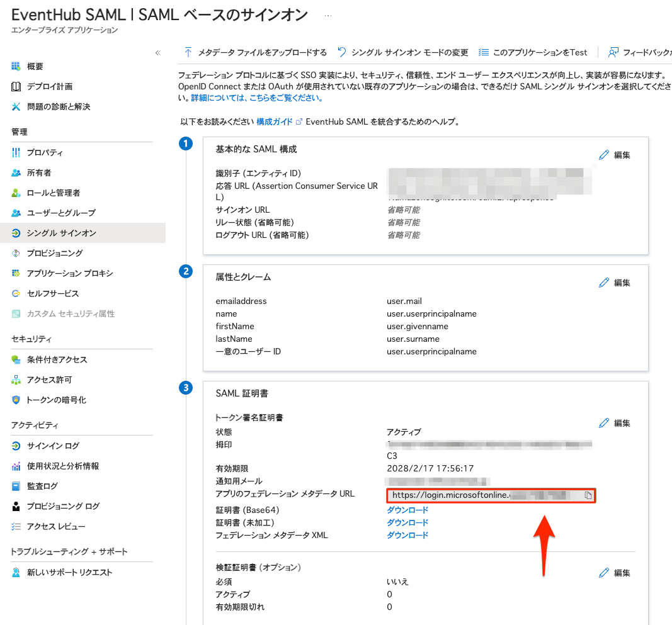672x625 pixels.
Task: Edit the 検証証明書 (オプション) section
Action: [x=615, y=573]
